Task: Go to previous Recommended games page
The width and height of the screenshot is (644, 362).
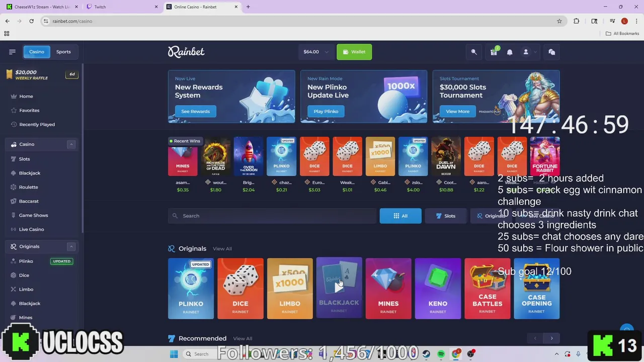Action: pyautogui.click(x=535, y=338)
